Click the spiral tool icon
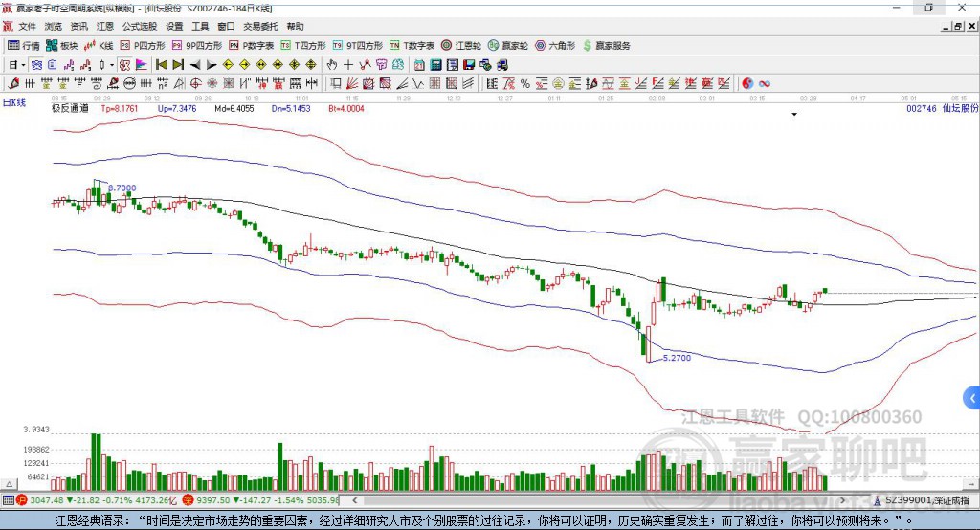 point(97,84)
